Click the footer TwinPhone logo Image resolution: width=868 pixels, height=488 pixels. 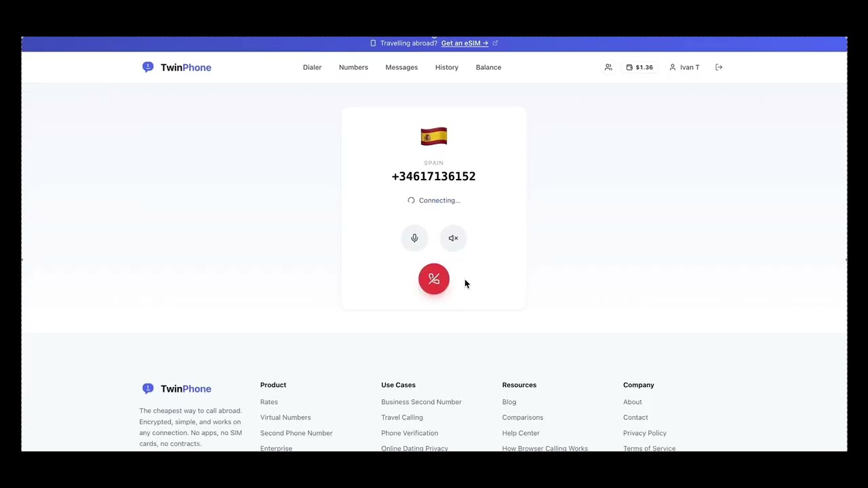(176, 388)
